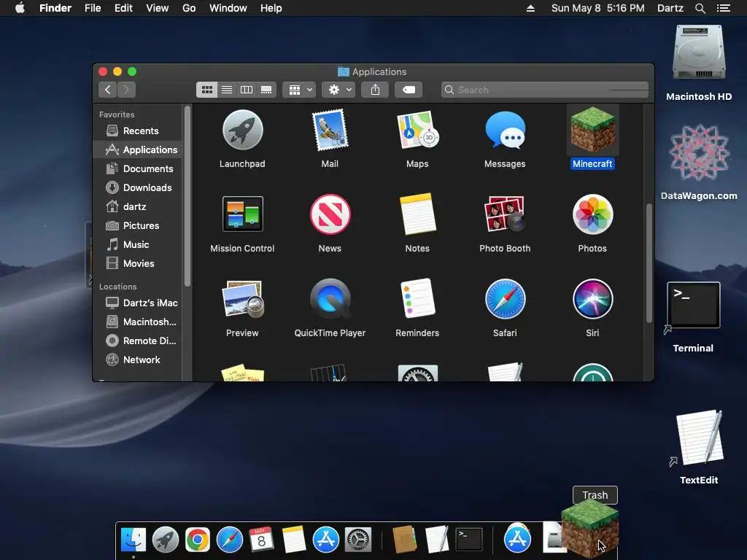This screenshot has height=560, width=747.
Task: Select Macintosh... volume in the sidebar
Action: pos(138,322)
